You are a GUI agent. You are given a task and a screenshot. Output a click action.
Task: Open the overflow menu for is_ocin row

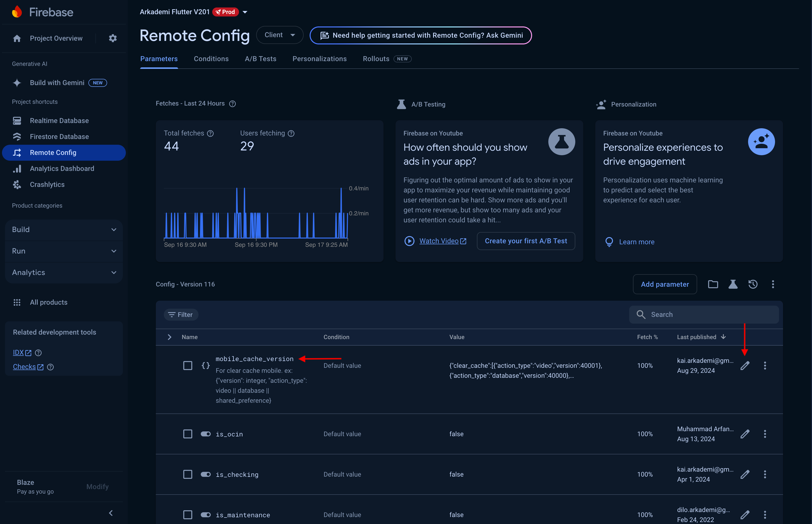[x=765, y=434]
